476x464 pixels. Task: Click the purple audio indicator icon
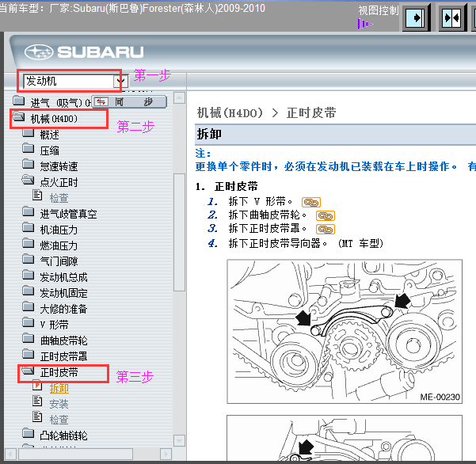(x=365, y=24)
